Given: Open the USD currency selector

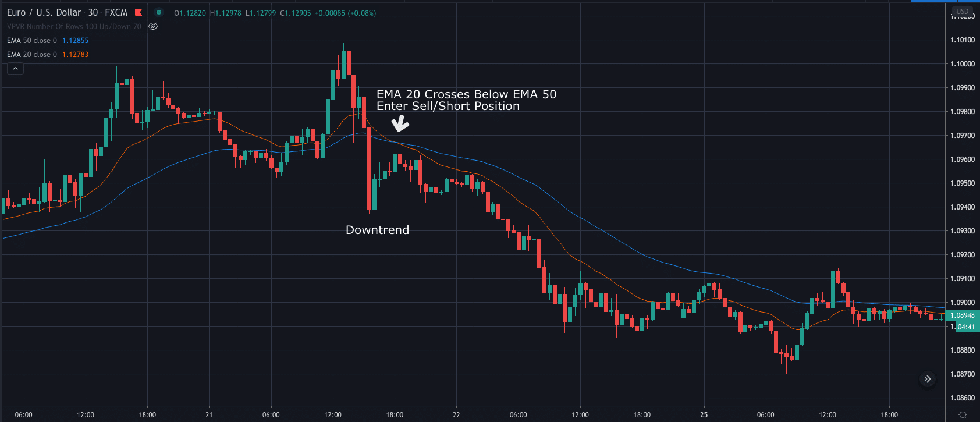Looking at the screenshot, I should click(x=963, y=11).
